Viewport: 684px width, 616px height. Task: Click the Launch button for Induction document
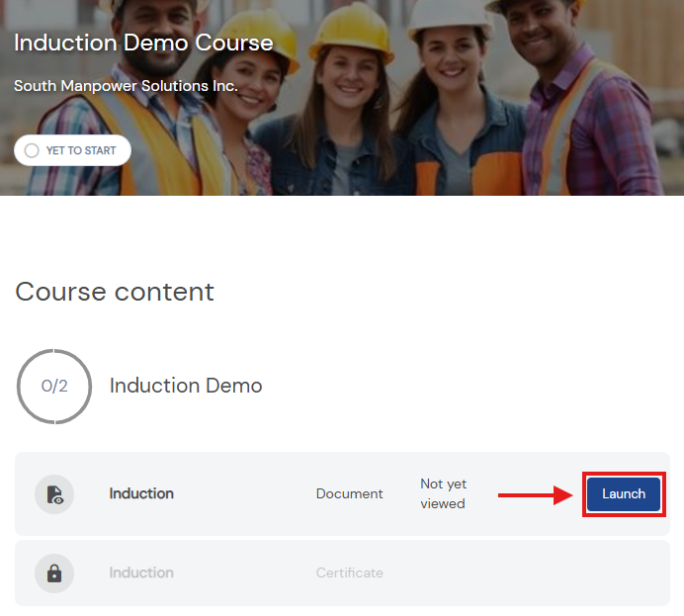[624, 493]
